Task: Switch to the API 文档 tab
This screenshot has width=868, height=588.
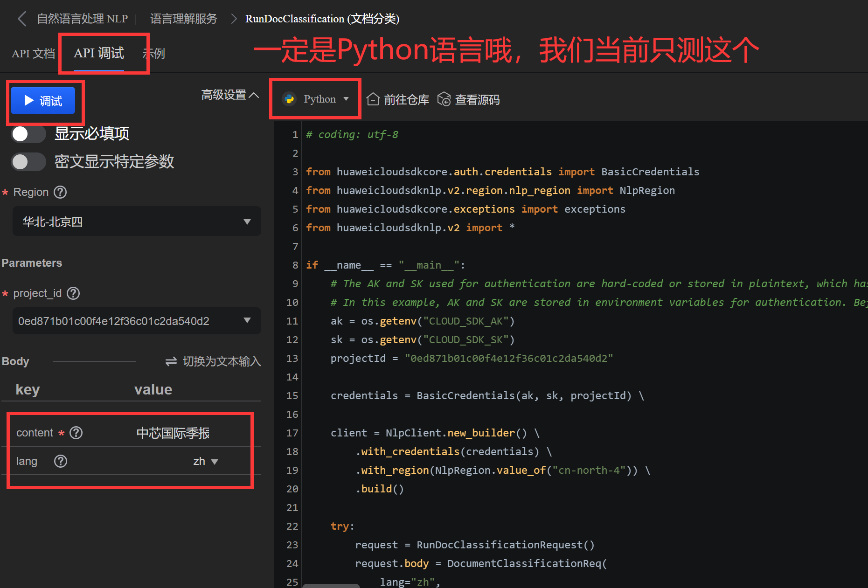Action: [x=33, y=54]
